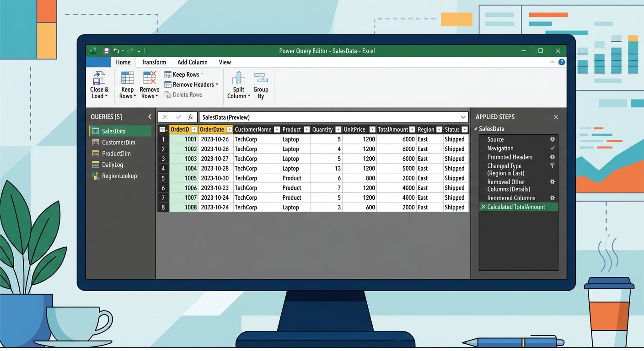Collapse the ribbon with the chevron-up icon
This screenshot has width=644, height=351.
[552, 62]
